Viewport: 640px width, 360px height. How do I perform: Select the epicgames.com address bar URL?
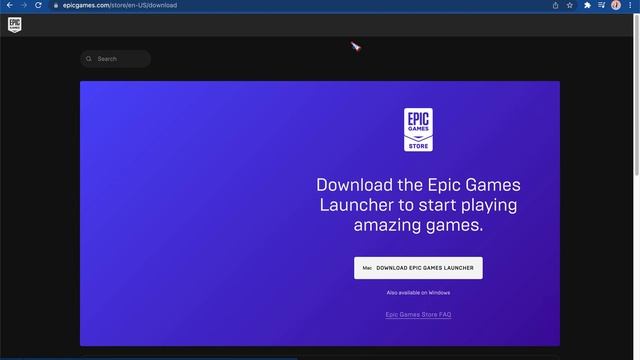(120, 5)
